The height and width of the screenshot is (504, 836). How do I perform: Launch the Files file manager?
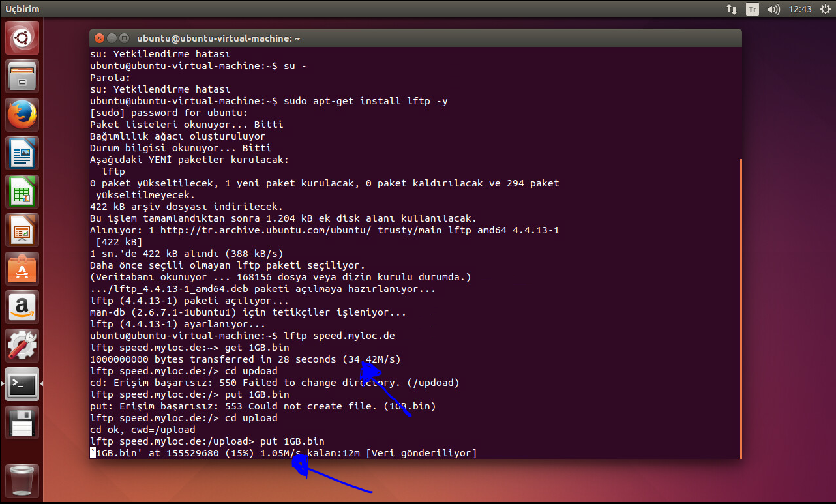(22, 76)
